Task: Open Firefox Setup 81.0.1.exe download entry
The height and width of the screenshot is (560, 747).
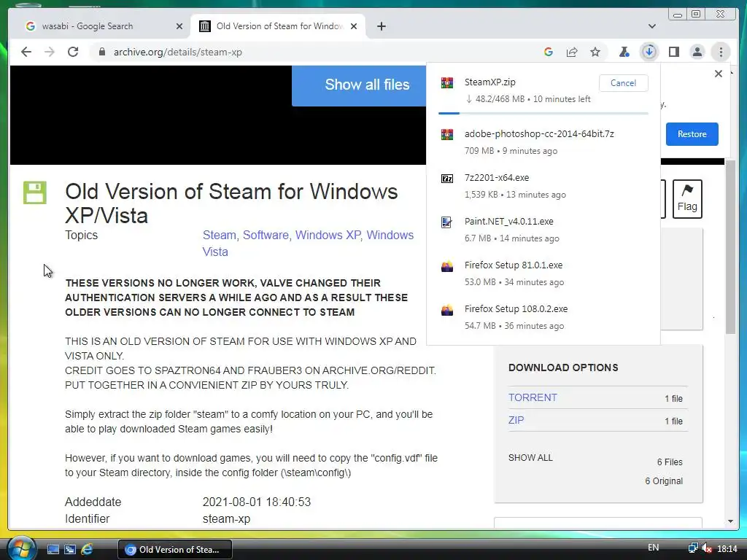Action: [543, 273]
